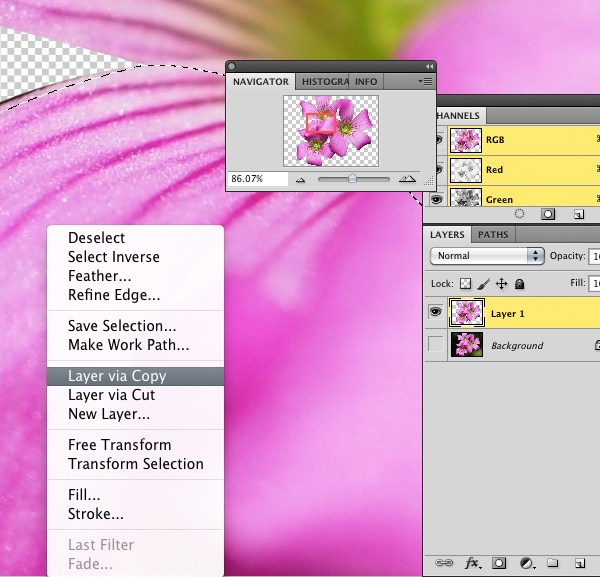Click the link layers icon
Screen dimensions: 600x577
click(x=444, y=562)
